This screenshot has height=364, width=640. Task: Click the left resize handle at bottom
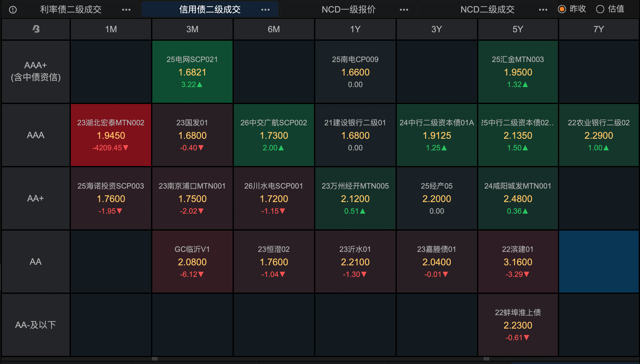(x=155, y=359)
